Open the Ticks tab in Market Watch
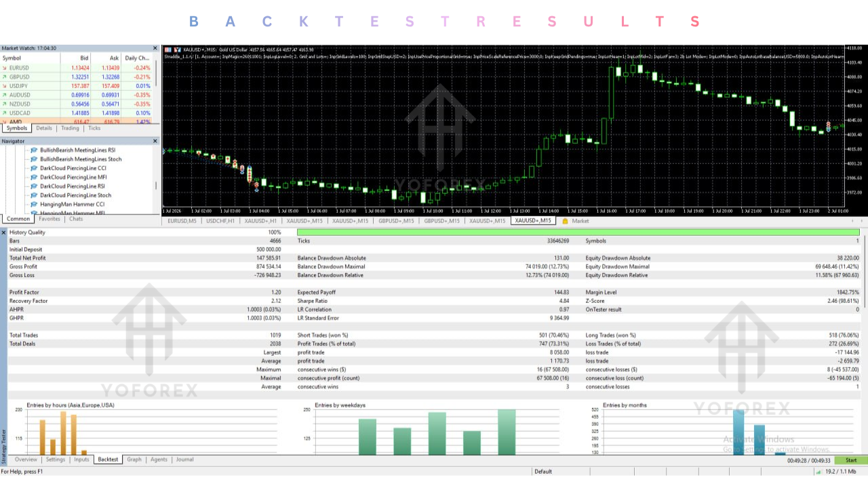 point(94,128)
